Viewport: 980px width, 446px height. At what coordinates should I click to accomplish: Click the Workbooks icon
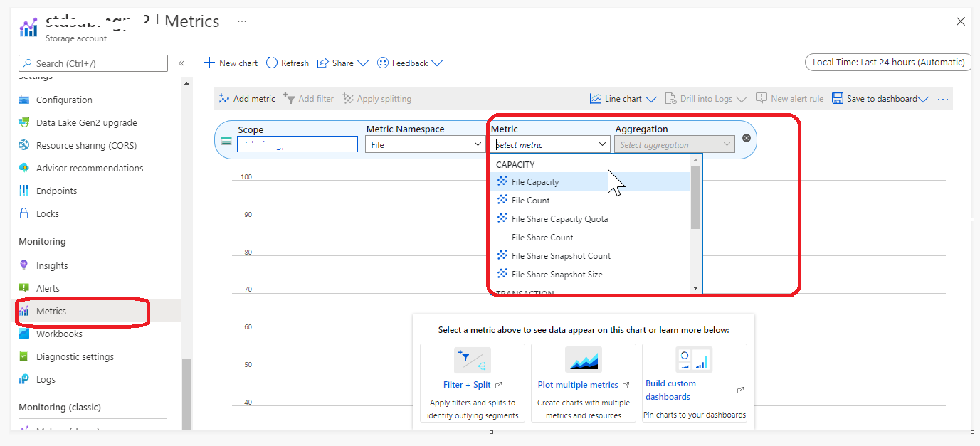coord(24,334)
